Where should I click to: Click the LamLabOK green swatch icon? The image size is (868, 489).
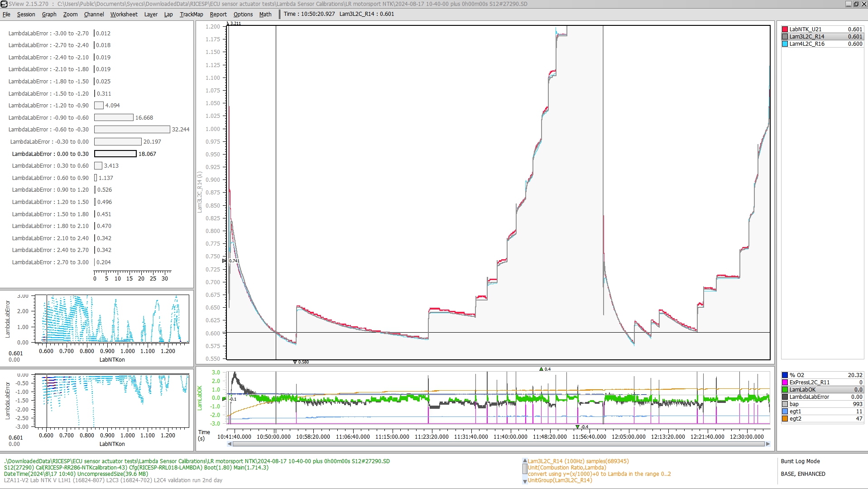pos(785,390)
